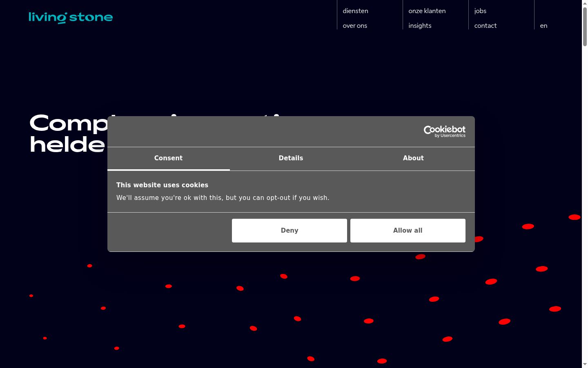Screen dimensions: 588x368
Task: Go to over ons page
Action: (x=355, y=26)
